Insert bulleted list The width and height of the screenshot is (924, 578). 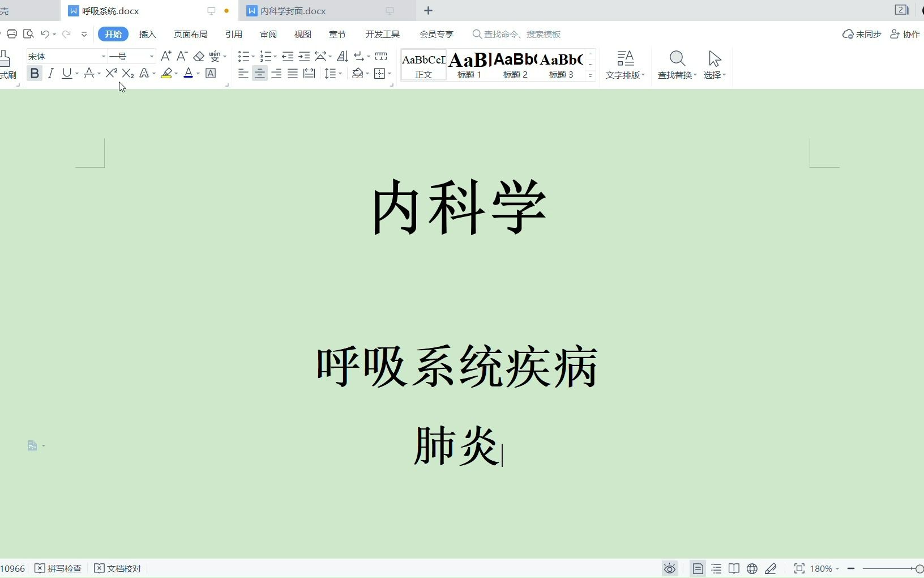pyautogui.click(x=243, y=56)
